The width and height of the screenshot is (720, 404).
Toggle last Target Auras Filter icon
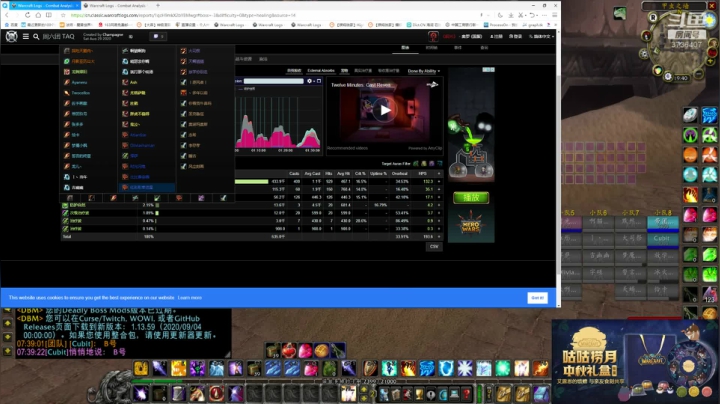pyautogui.click(x=439, y=163)
